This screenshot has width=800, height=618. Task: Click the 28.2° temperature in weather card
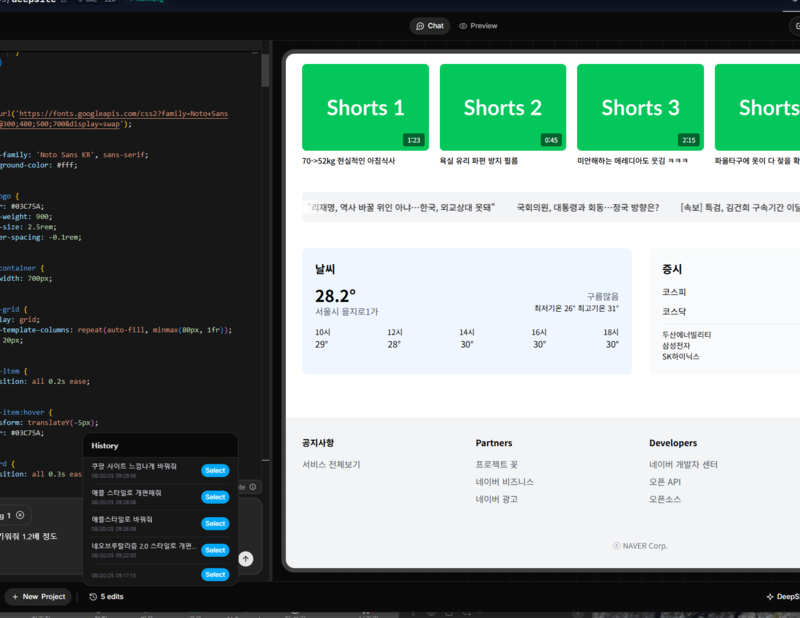pos(335,295)
